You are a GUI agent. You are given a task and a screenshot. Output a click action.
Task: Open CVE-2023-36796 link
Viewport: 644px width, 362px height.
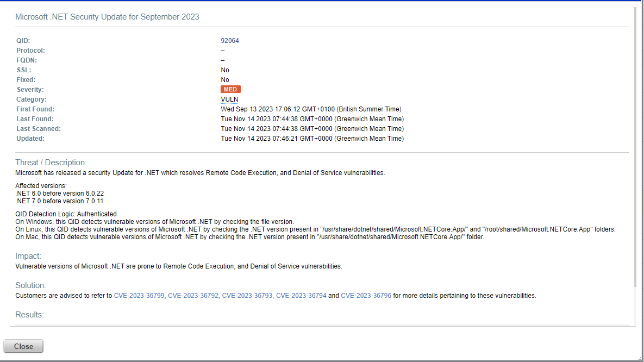point(366,296)
